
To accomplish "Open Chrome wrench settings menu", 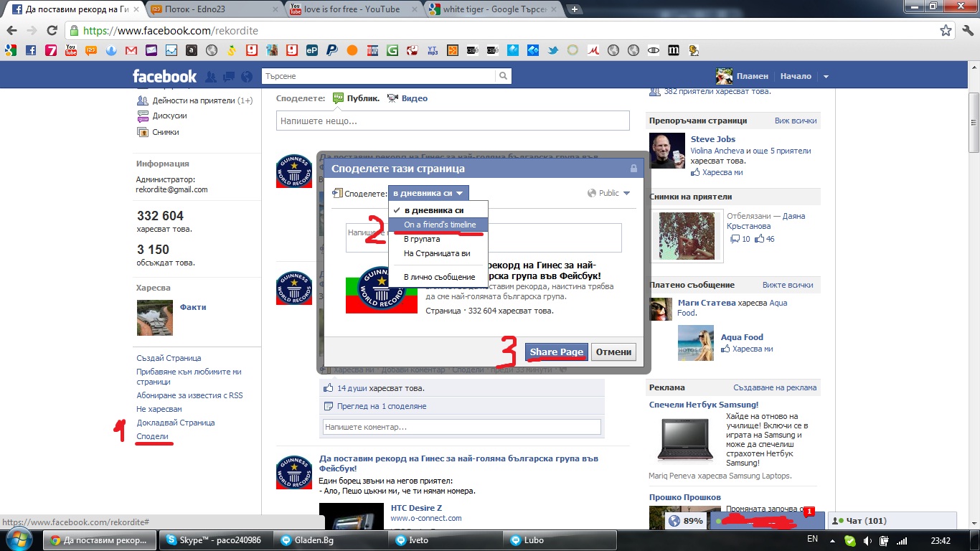I will click(966, 31).
